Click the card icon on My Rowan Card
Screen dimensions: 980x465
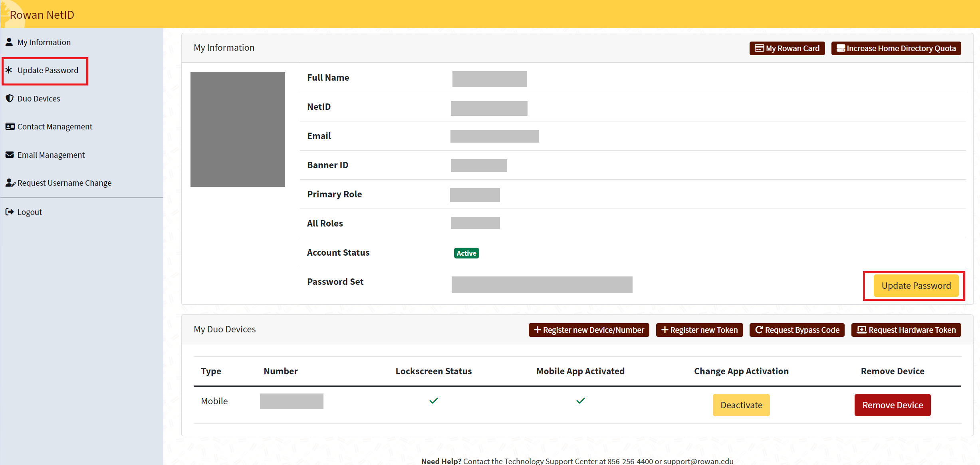point(759,48)
